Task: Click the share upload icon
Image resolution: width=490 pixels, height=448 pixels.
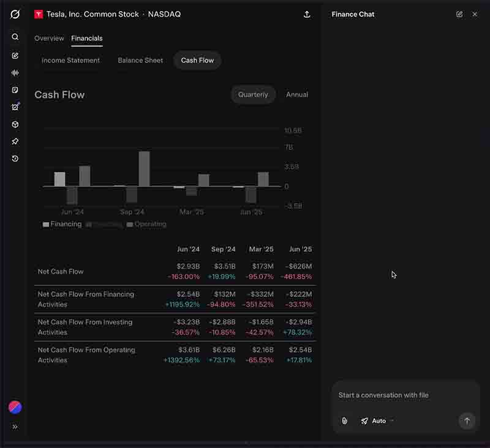Action: point(307,14)
